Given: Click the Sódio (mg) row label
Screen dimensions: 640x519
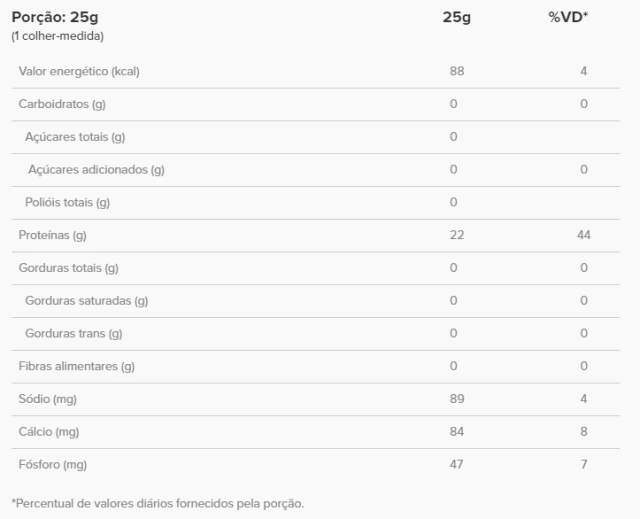Looking at the screenshot, I should tap(48, 399).
